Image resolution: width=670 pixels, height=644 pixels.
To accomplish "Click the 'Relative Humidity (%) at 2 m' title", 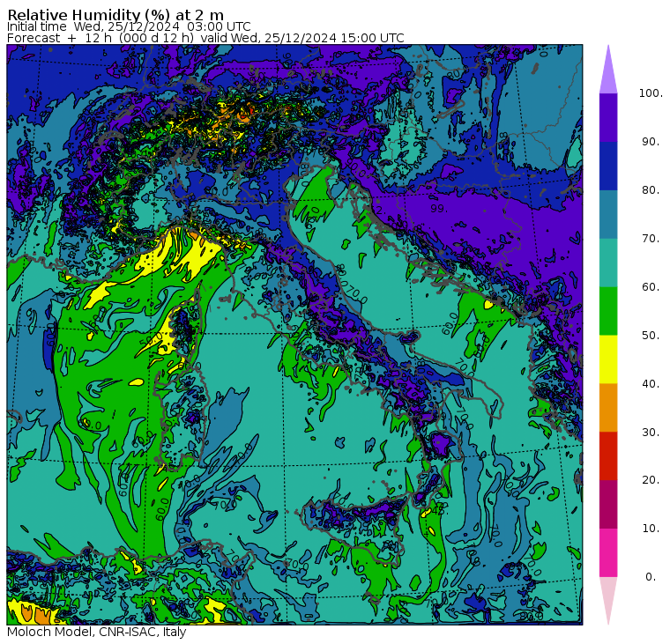I will [115, 15].
